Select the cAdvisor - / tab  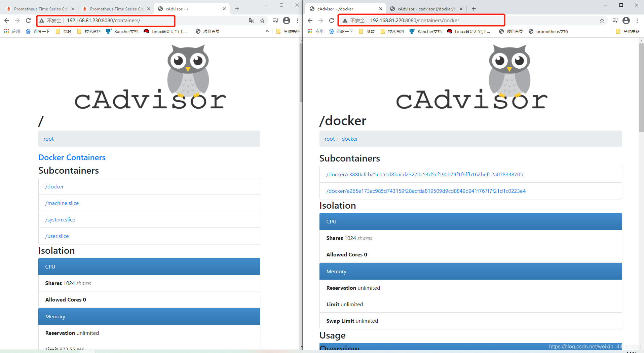(x=192, y=9)
